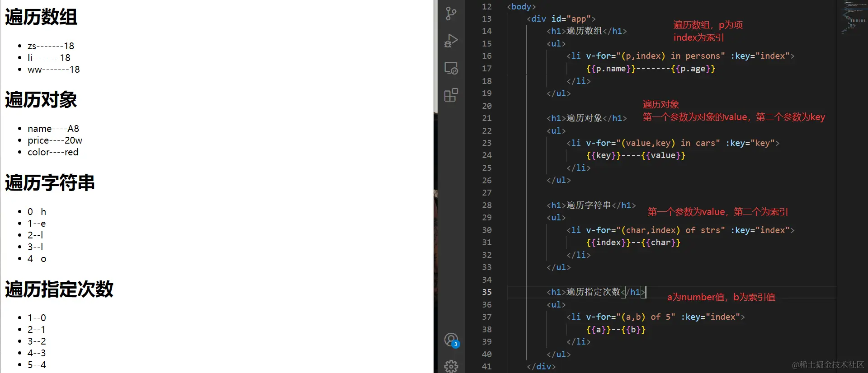Click the {{a}}--{{b}} line
This screenshot has width=868, height=373.
pyautogui.click(x=616, y=330)
